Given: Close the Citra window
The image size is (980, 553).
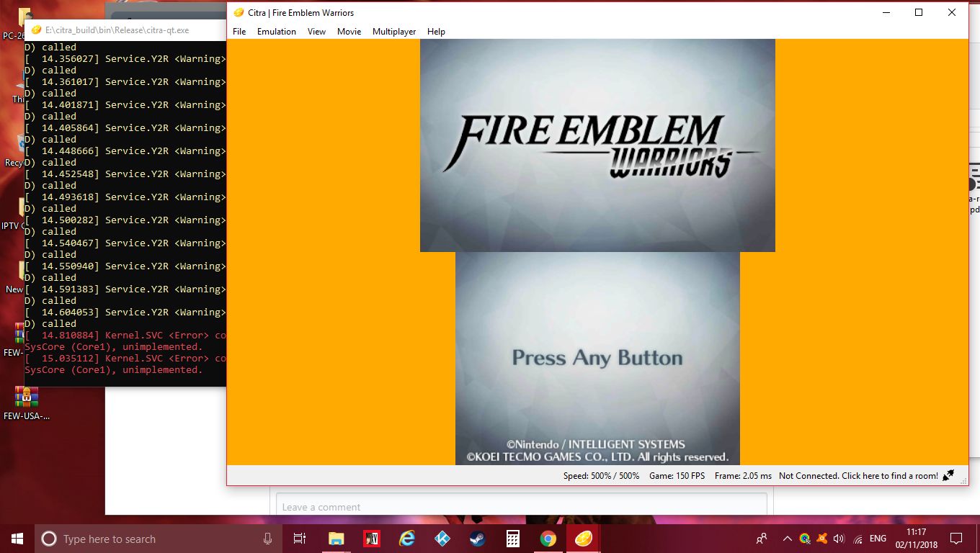Looking at the screenshot, I should pos(952,12).
